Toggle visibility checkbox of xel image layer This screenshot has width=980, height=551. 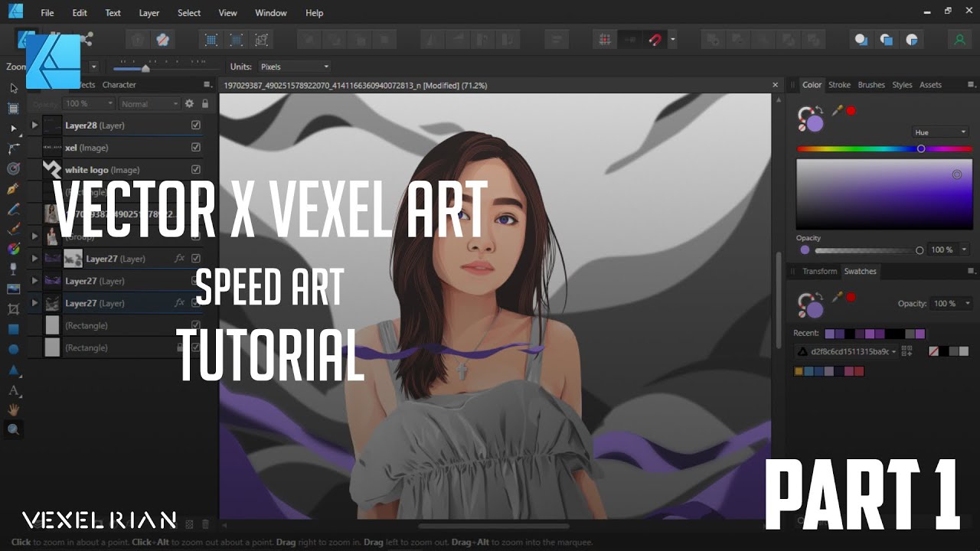pyautogui.click(x=196, y=147)
